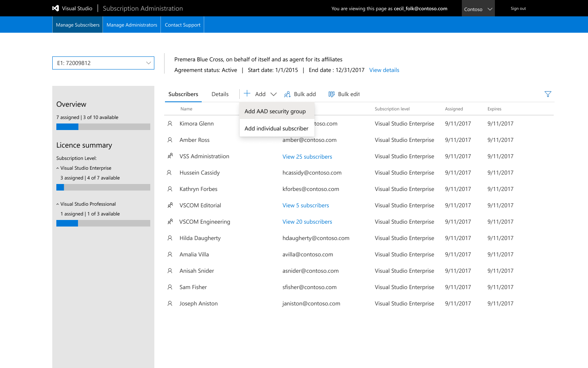Click the plus icon beside Add
The width and height of the screenshot is (588, 368).
(x=247, y=94)
